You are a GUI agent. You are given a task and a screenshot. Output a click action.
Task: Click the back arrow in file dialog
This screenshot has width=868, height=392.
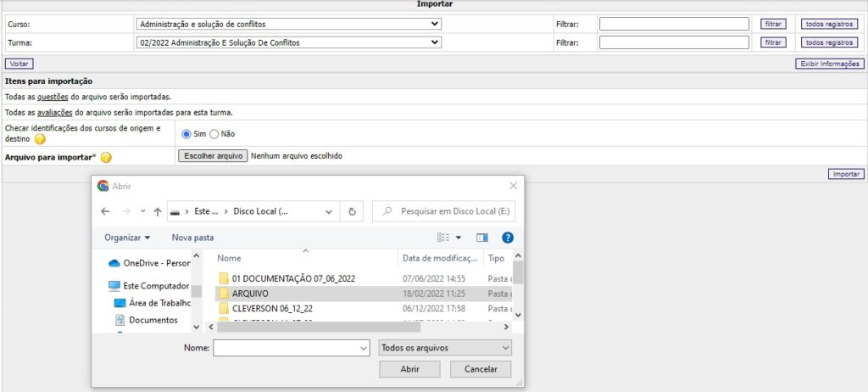coord(105,211)
